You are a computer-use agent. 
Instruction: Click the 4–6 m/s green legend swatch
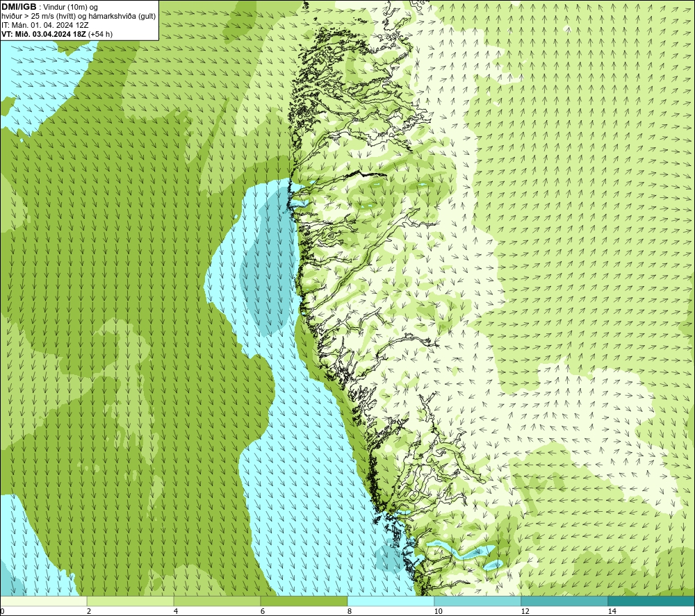[217, 601]
